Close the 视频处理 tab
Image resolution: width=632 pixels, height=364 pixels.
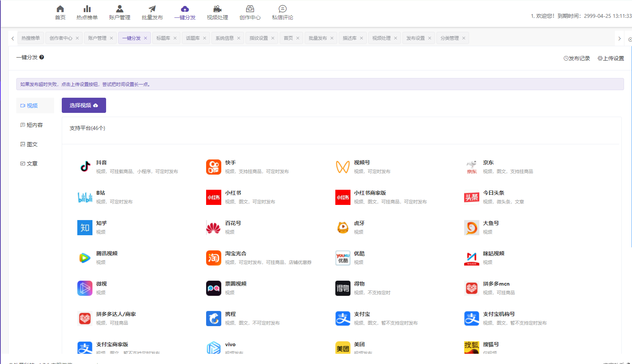(396, 38)
